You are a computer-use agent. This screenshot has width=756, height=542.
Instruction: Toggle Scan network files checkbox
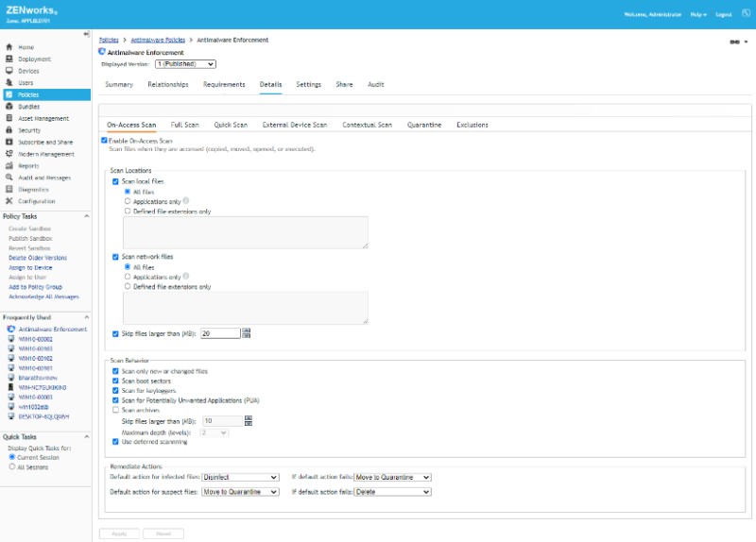click(115, 257)
